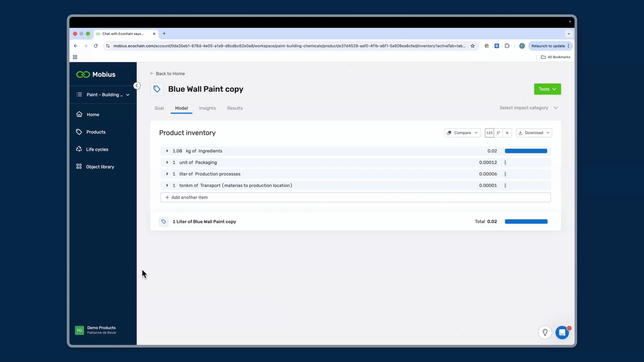Screen dimensions: 644x362
Task: Expand the Ingredients row
Action: point(167,151)
